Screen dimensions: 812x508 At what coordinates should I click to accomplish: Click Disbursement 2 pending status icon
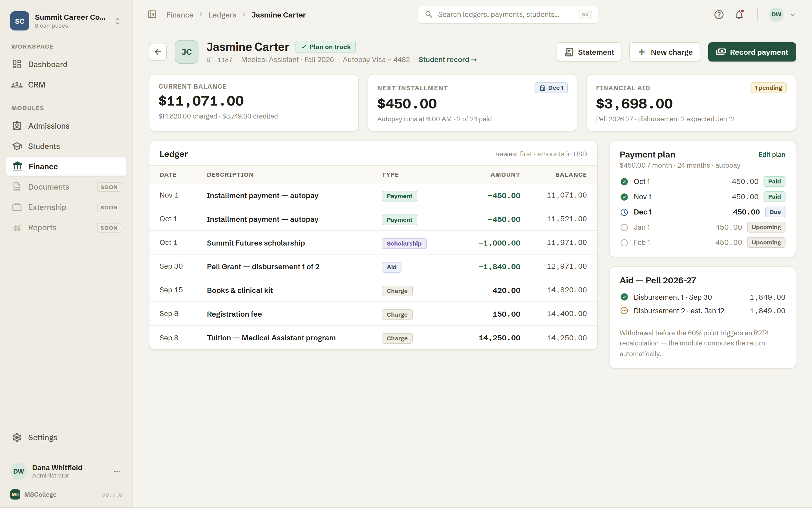tap(624, 311)
